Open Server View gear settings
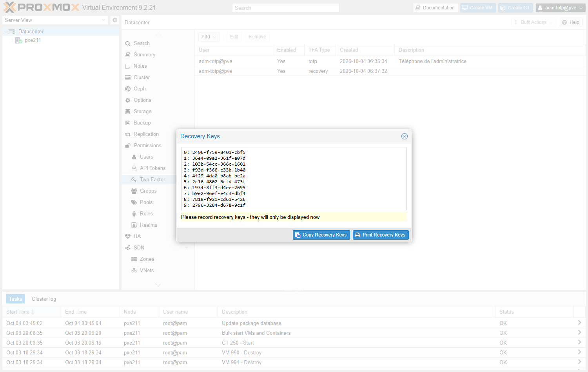588x372 pixels. [114, 20]
